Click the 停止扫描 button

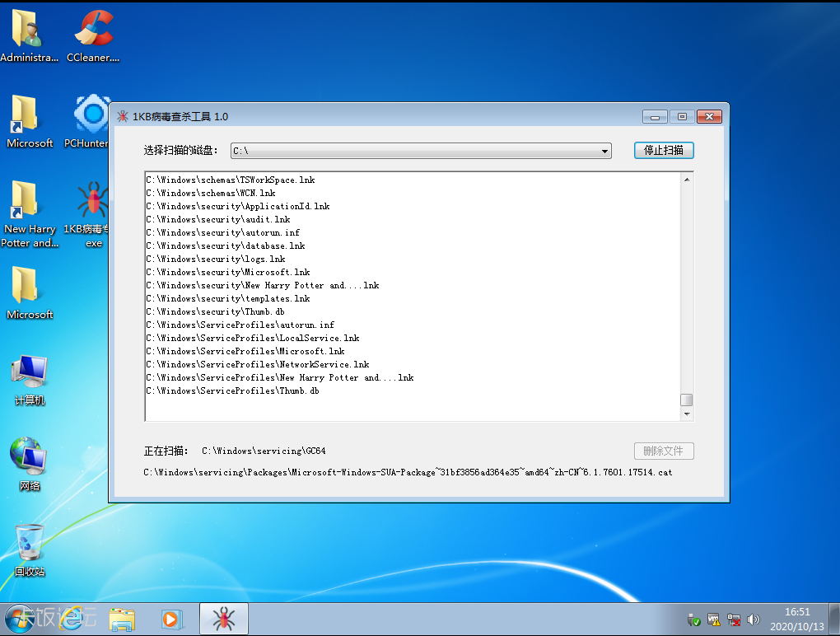(x=664, y=151)
